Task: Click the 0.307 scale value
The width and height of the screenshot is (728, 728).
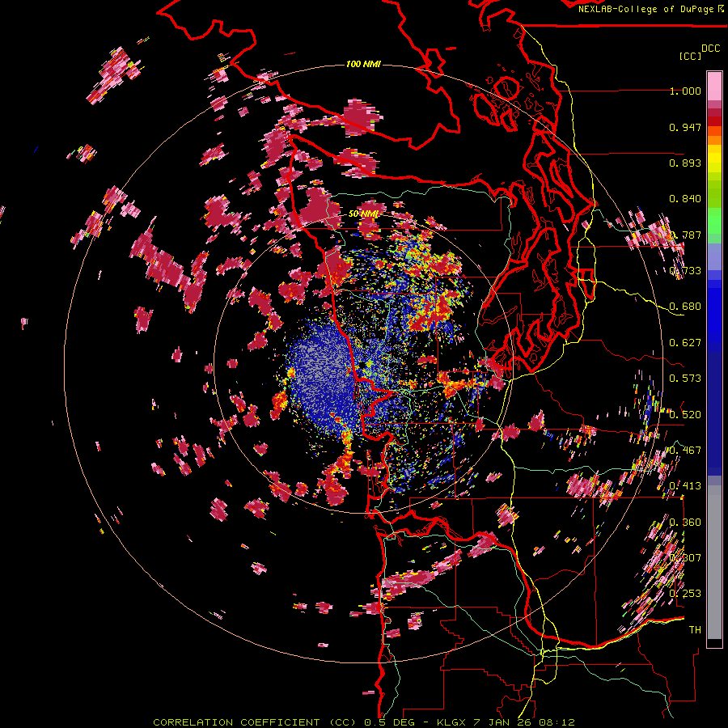Action: [685, 557]
